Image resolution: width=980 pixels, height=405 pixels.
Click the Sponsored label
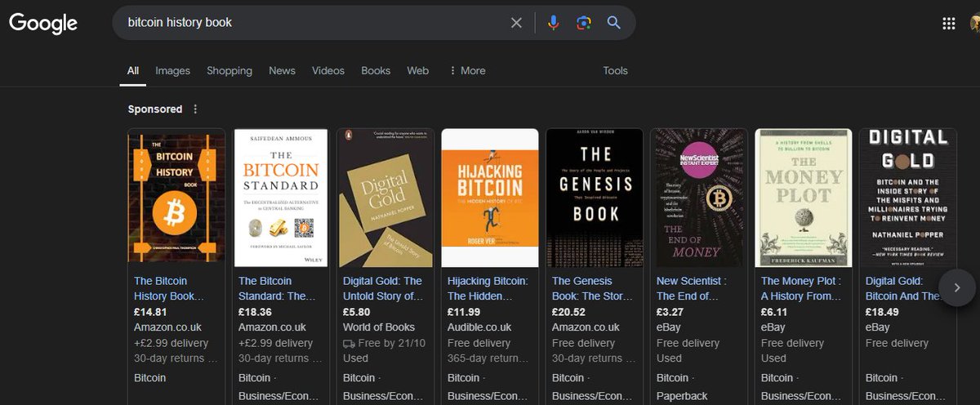coord(155,109)
